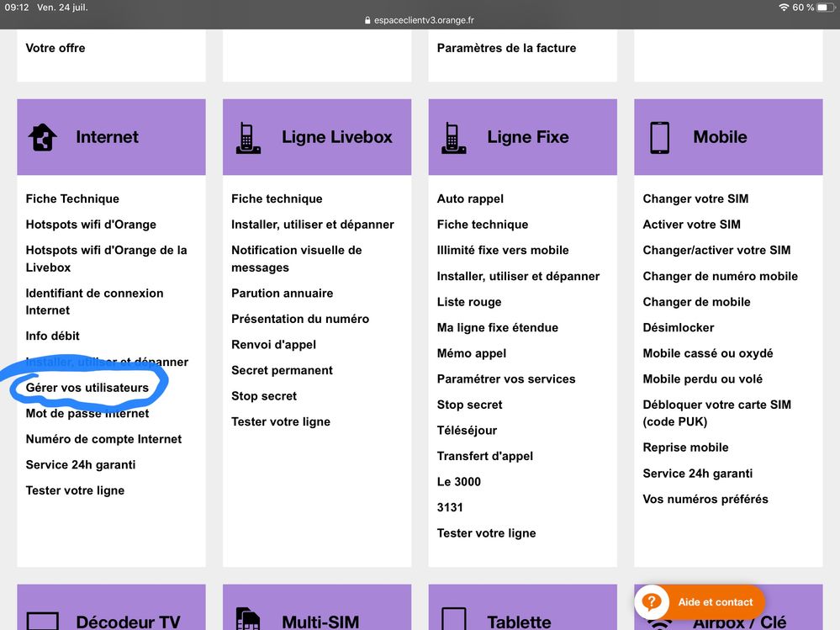Screen dimensions: 840x630
Task: Open Secret permanent link
Action: [283, 370]
